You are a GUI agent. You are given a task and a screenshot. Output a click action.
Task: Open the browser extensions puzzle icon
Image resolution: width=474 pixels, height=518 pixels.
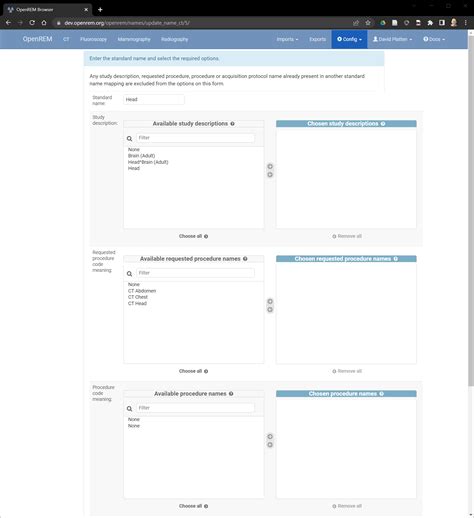tap(430, 23)
